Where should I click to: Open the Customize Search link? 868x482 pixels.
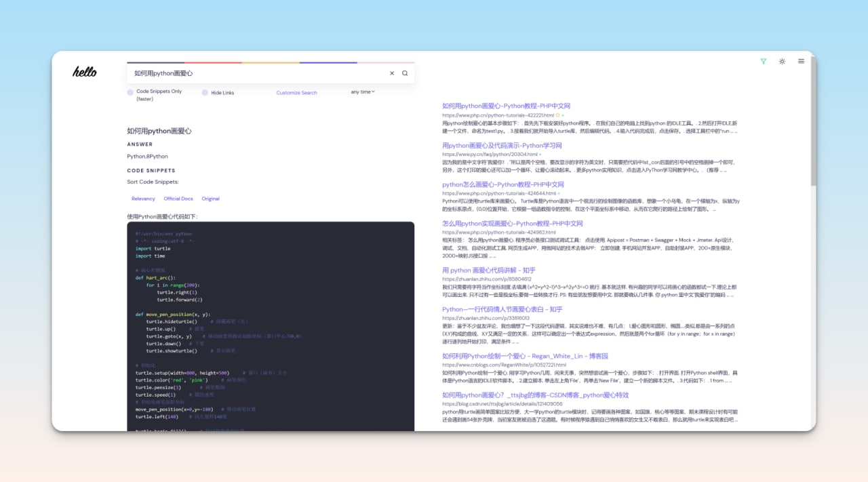(x=296, y=93)
